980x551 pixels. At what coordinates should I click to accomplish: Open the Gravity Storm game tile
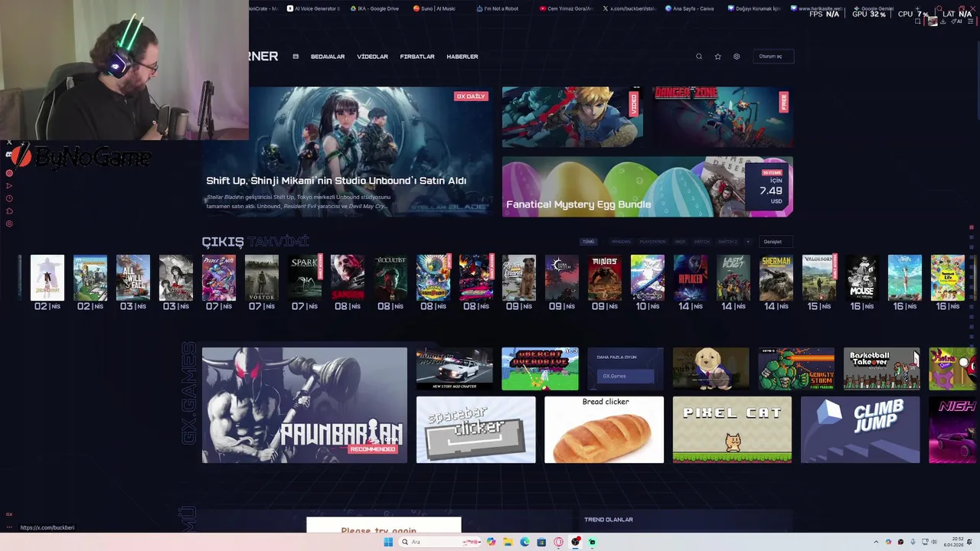[x=796, y=369]
